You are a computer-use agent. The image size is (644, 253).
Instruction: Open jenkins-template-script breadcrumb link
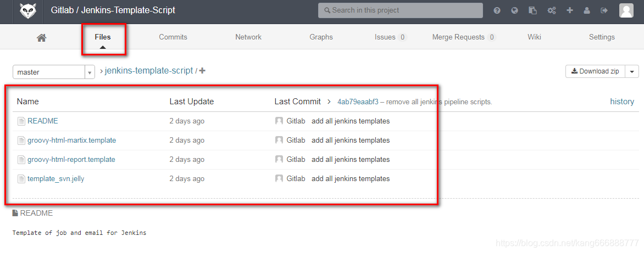[x=149, y=71]
